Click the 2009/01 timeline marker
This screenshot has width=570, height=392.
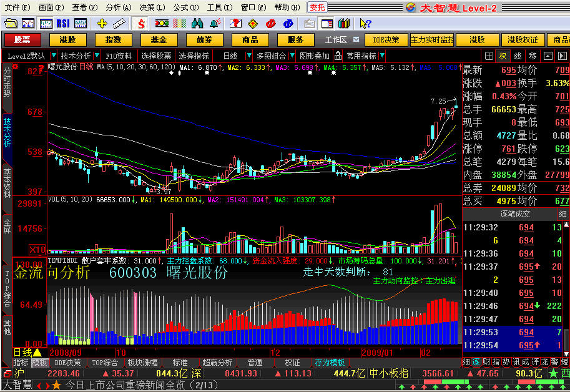(x=377, y=353)
